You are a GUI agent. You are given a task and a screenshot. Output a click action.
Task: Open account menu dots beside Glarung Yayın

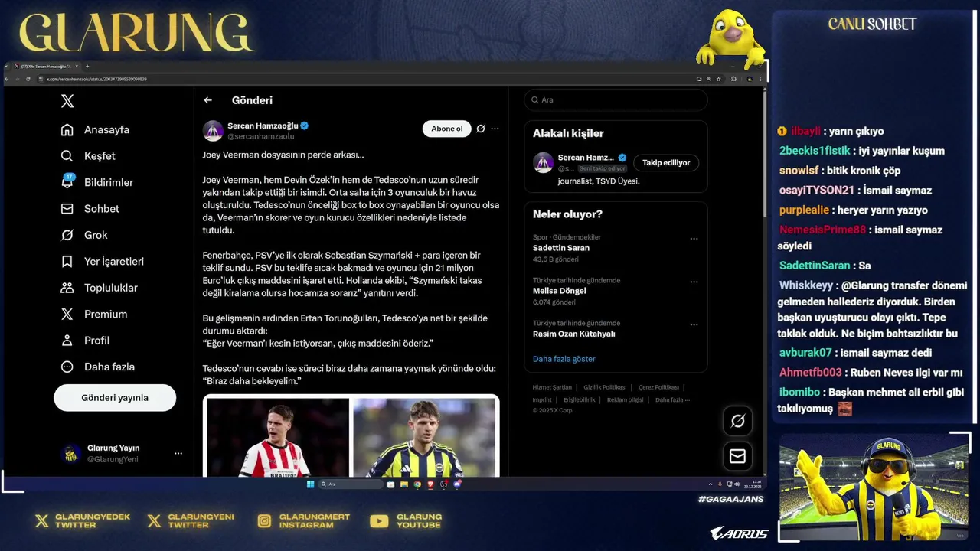(x=178, y=454)
